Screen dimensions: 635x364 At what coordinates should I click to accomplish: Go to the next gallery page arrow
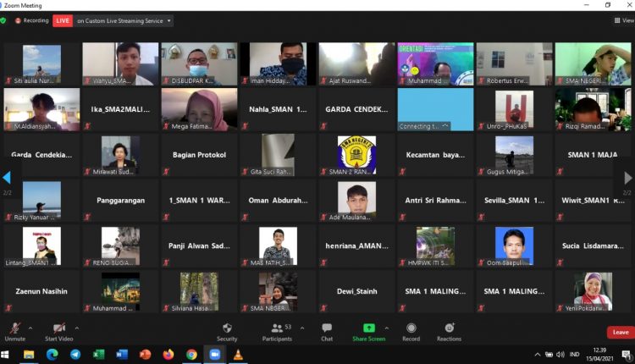628,178
